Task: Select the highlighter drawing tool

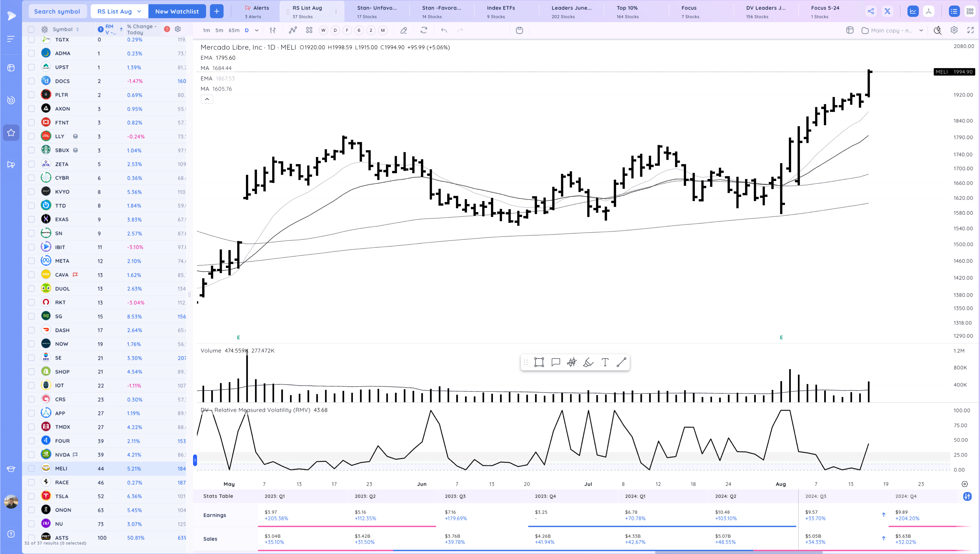Action: 588,362
